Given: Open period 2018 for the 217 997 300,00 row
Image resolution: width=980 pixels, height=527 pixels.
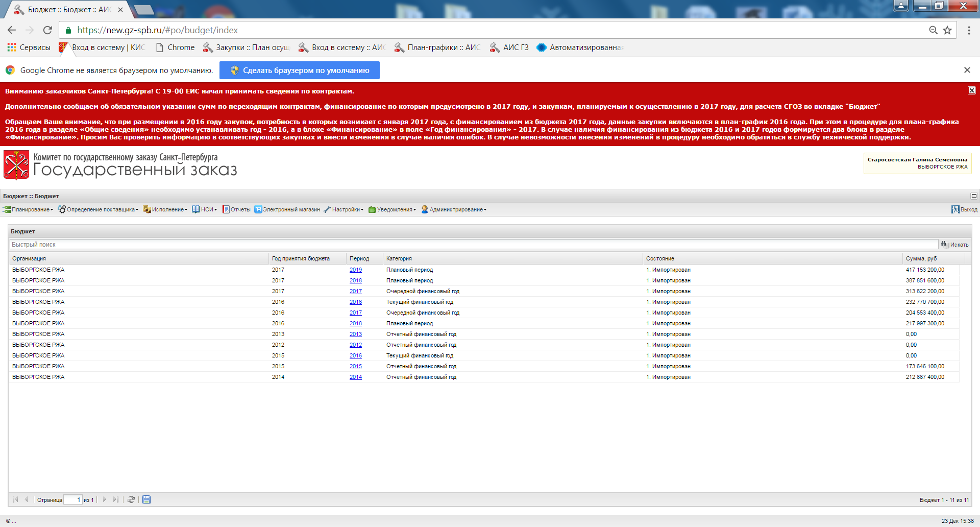Looking at the screenshot, I should (356, 323).
